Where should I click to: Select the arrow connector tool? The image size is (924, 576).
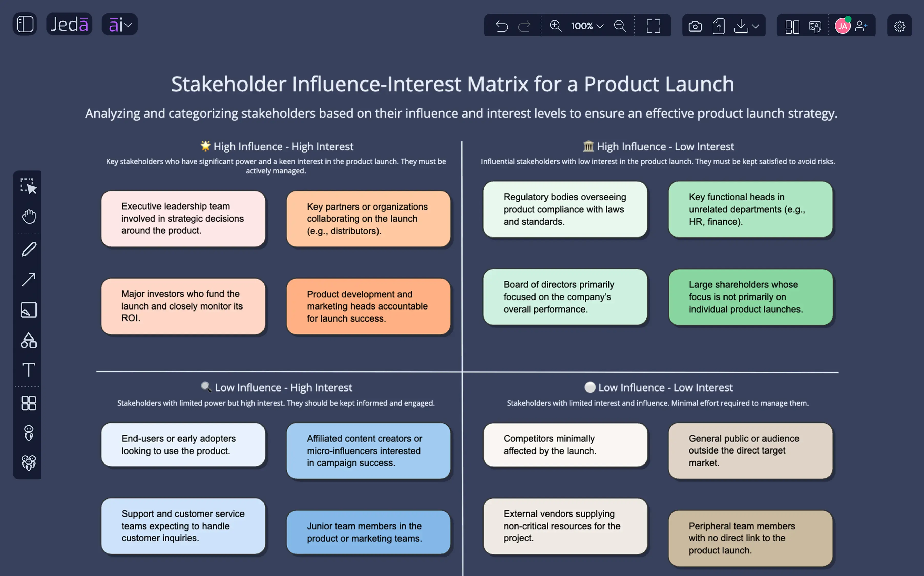point(28,279)
